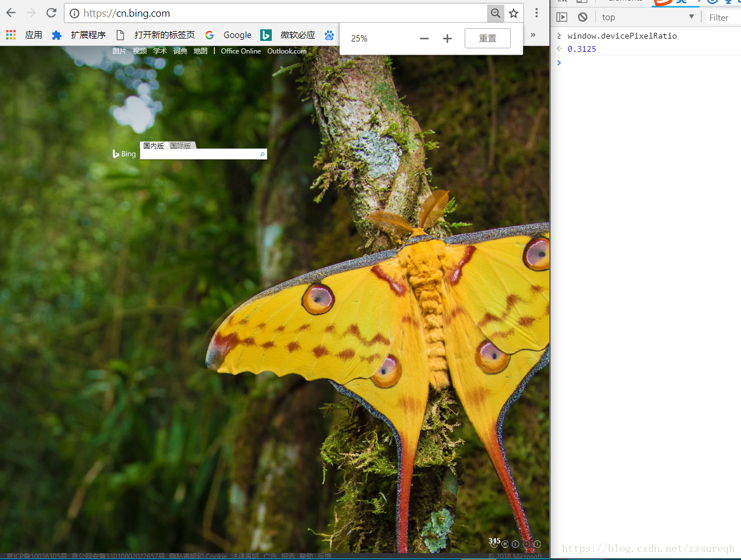Viewport: 741px width, 560px height.
Task: Click the browser forward arrow
Action: point(31,13)
